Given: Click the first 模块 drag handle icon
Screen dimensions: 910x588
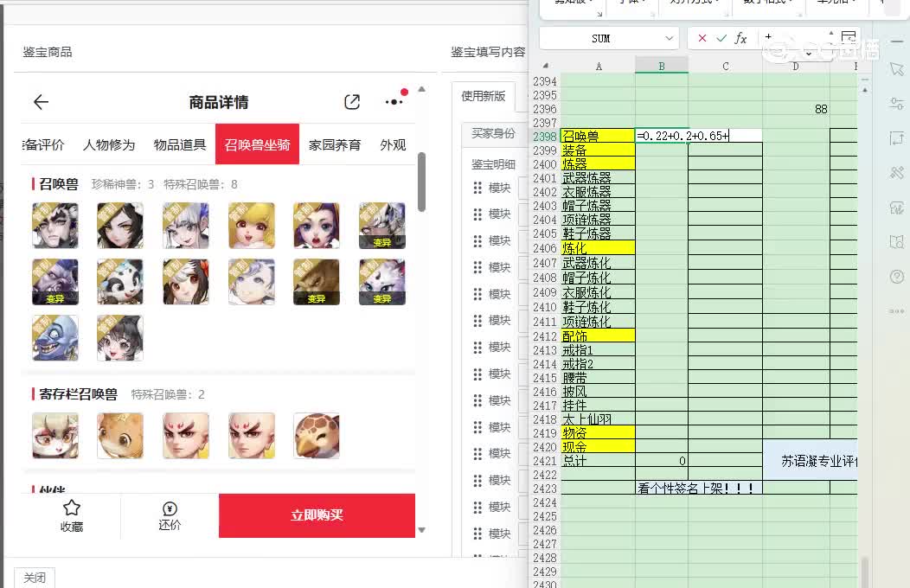Looking at the screenshot, I should [x=477, y=188].
